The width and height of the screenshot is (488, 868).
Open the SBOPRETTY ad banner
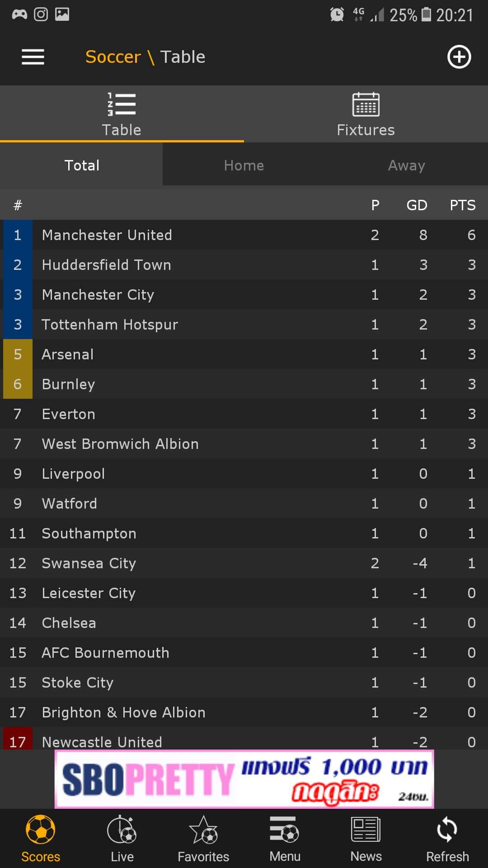coord(244,779)
